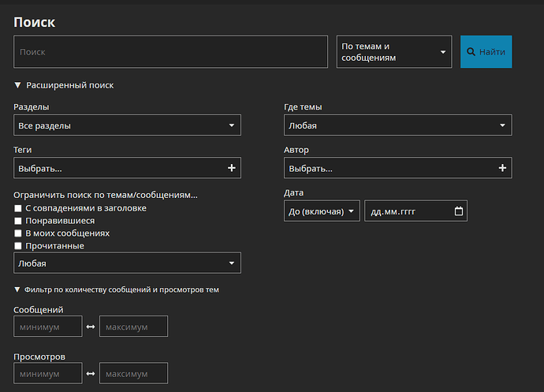Enable "С совпадениями в заголовке" checkbox
This screenshot has width=544, height=392.
pyautogui.click(x=18, y=208)
